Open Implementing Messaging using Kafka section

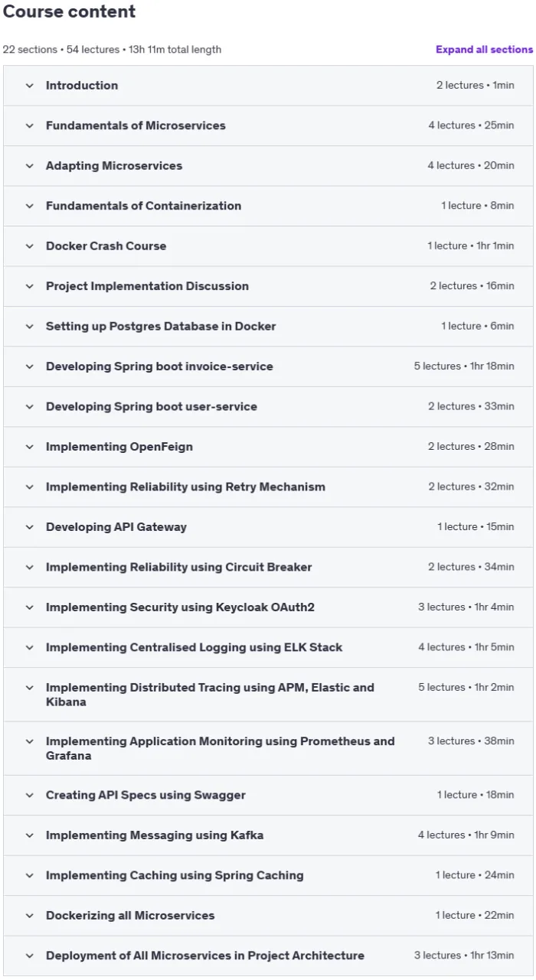[268, 835]
